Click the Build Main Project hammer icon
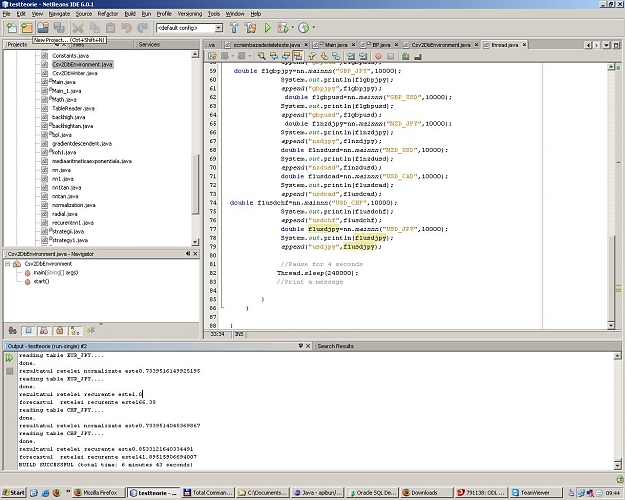Image resolution: width=625 pixels, height=500 pixels. (x=234, y=28)
